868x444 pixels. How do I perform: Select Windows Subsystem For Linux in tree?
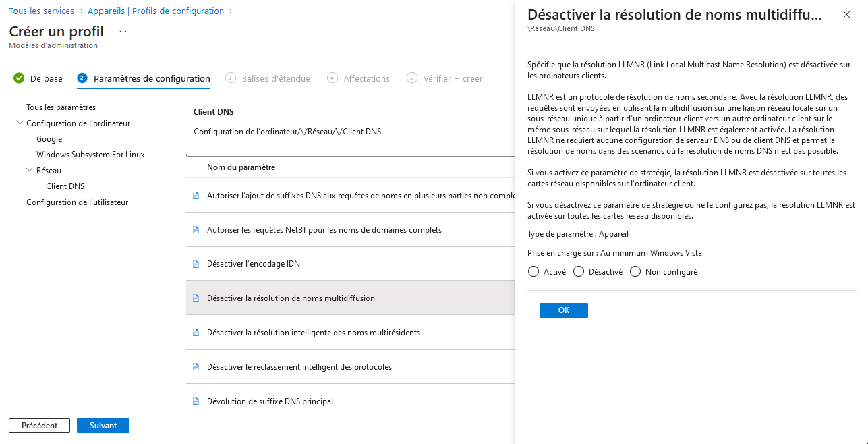90,155
